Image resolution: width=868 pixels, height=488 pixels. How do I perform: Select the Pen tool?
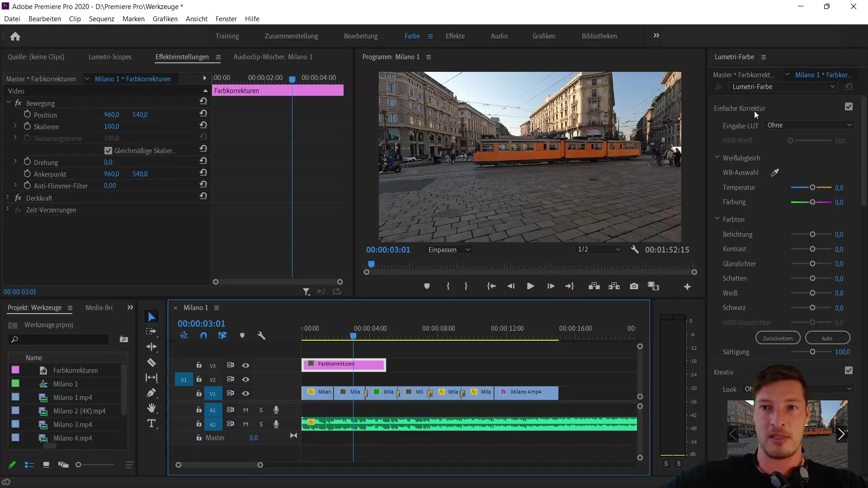[x=151, y=393]
